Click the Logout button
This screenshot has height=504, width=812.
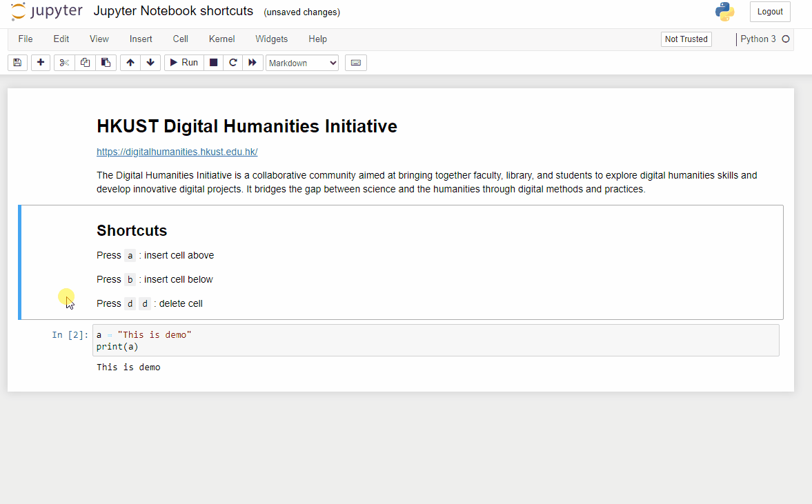coord(769,12)
